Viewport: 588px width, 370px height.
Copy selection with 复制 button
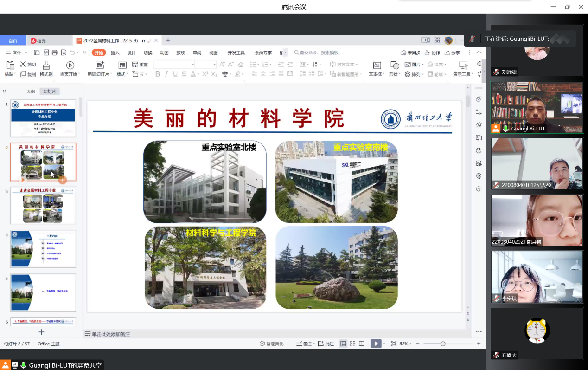28,74
